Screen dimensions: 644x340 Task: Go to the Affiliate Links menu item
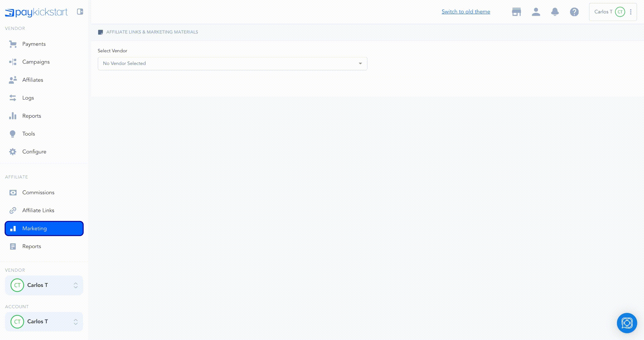pyautogui.click(x=38, y=211)
